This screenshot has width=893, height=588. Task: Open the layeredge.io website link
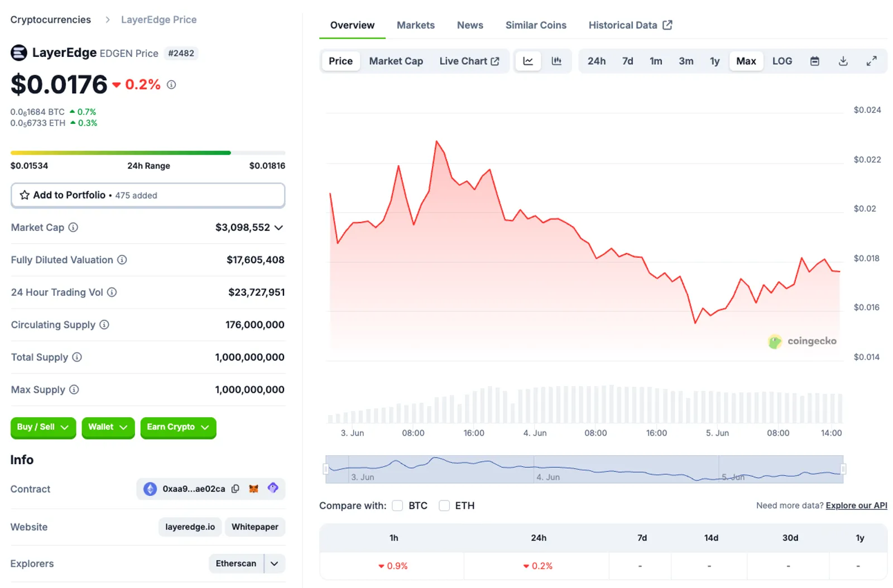click(x=190, y=527)
